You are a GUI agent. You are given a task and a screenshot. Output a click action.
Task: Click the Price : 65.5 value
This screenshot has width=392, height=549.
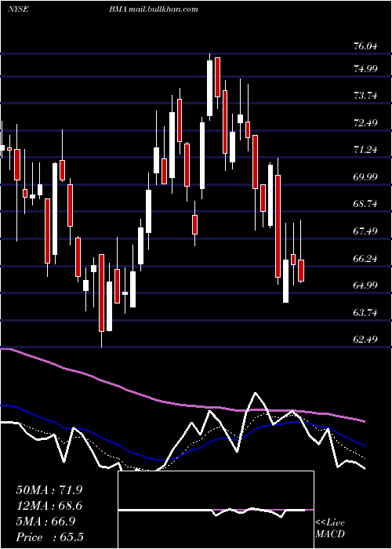tap(49, 537)
